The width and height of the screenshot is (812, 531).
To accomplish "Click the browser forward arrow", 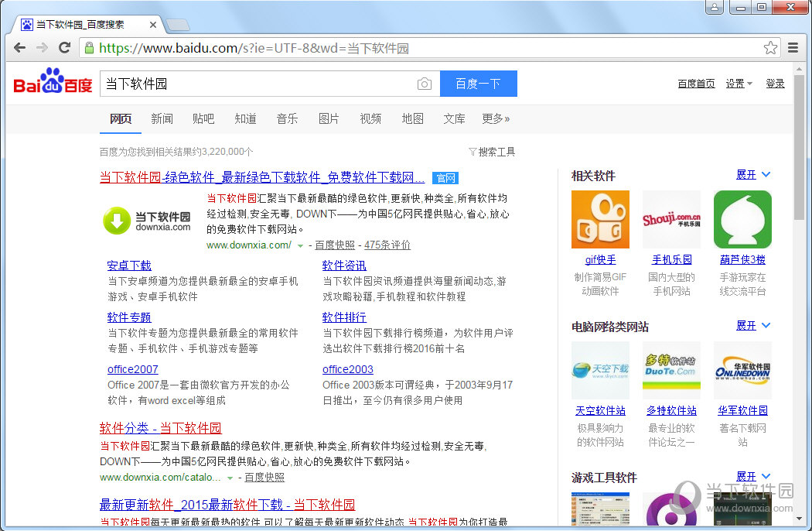I will pos(42,48).
